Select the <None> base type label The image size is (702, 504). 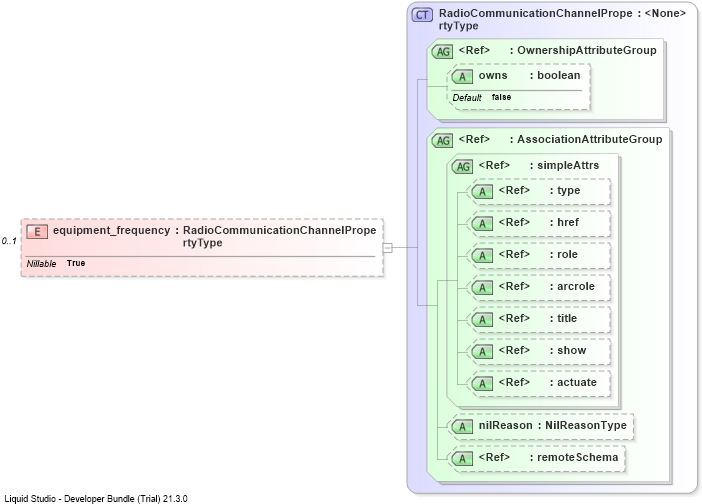click(x=665, y=13)
